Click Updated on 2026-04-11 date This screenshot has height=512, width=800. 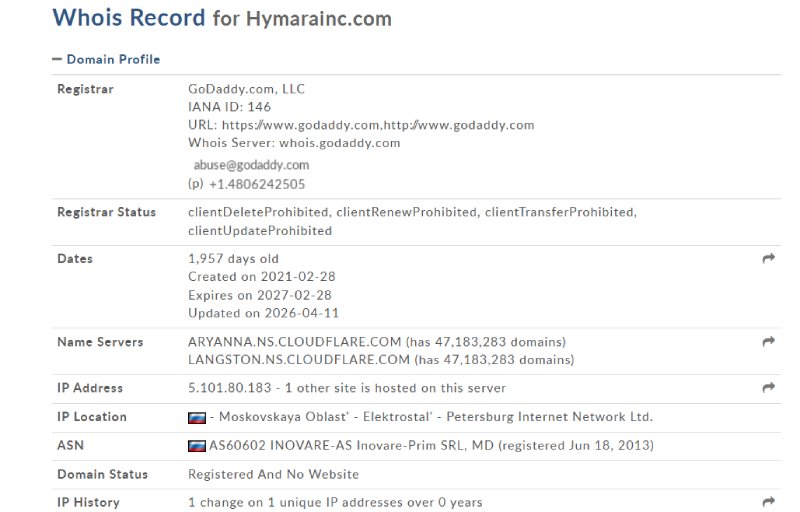tap(264, 313)
